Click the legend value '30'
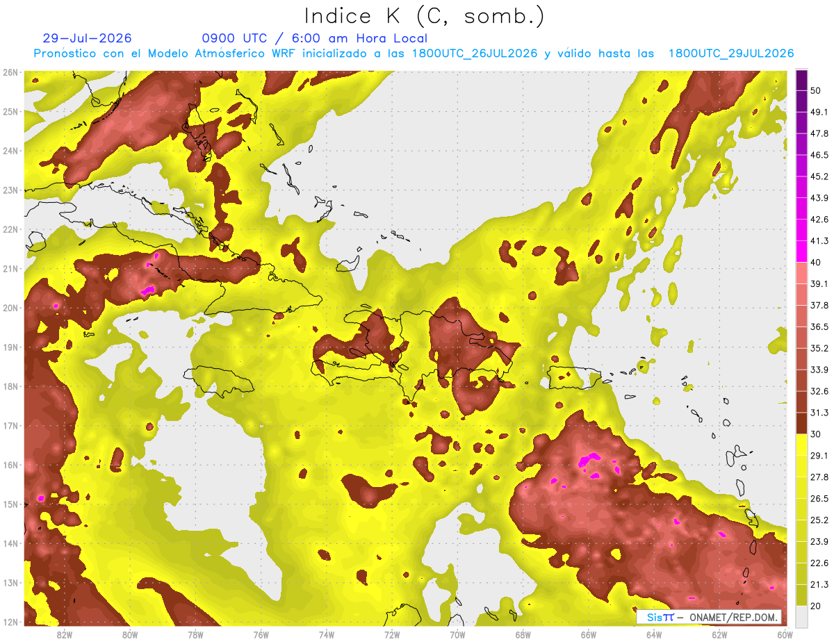834x644 pixels. (x=816, y=434)
